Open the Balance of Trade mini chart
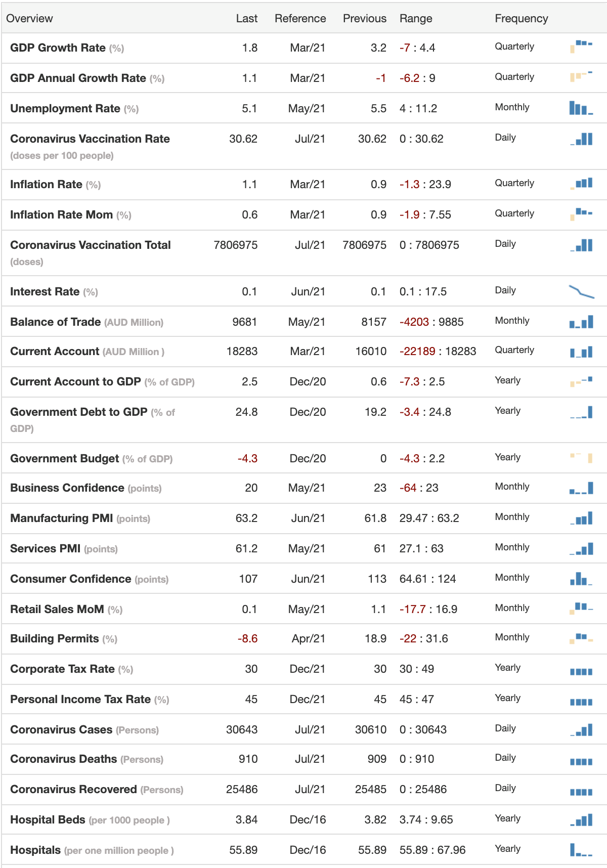 click(581, 322)
